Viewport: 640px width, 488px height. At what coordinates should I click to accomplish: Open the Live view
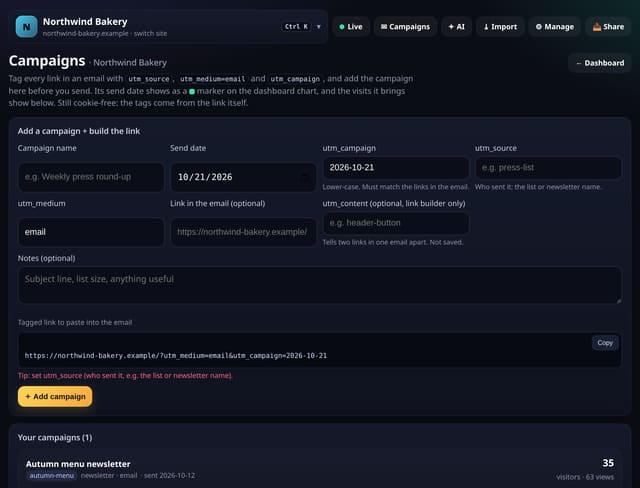(351, 27)
